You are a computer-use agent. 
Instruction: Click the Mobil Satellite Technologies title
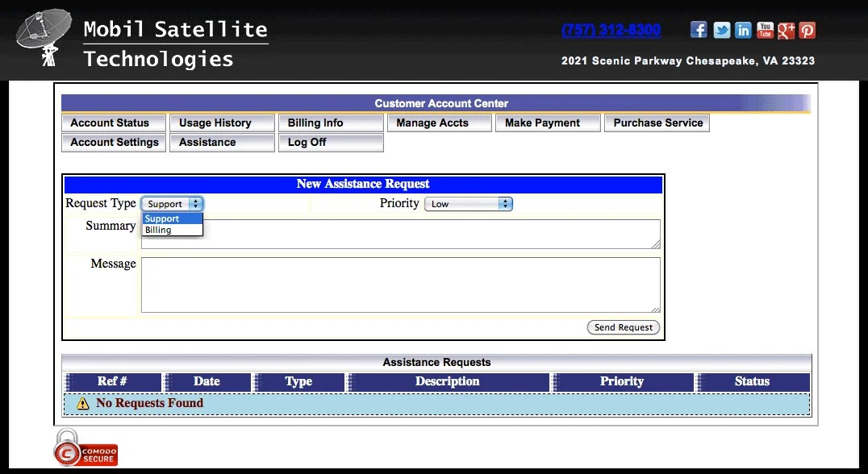coord(176,44)
